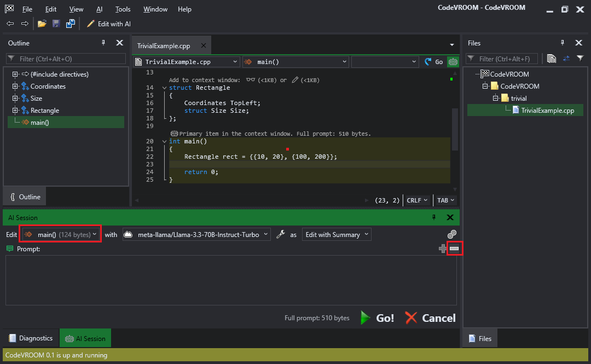Screen dimensions: 591x364
Task: Open the File menu
Action: [x=27, y=9]
